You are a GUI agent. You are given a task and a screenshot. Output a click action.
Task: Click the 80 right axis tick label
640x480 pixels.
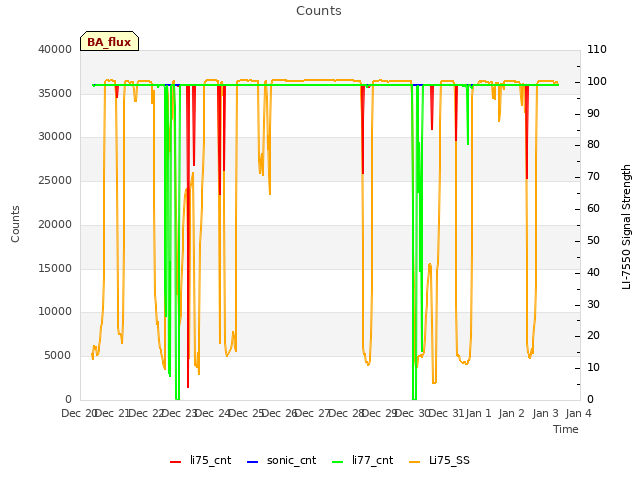593,144
